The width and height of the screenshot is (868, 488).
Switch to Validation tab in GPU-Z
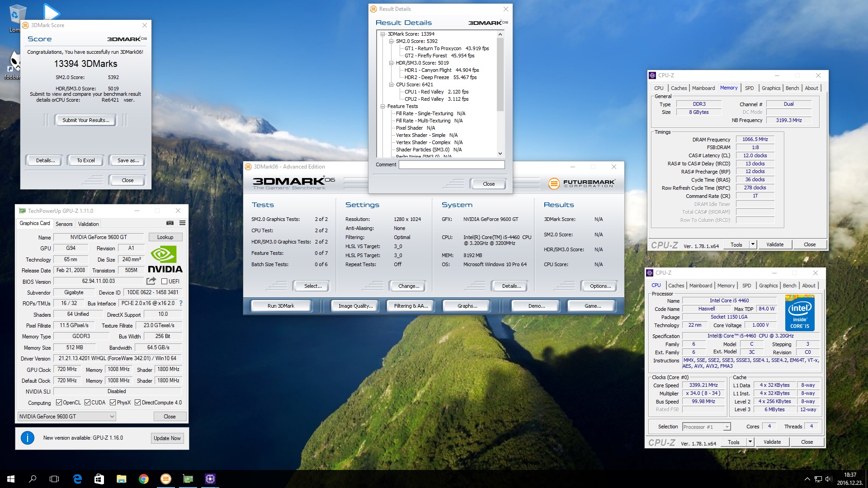click(x=88, y=224)
